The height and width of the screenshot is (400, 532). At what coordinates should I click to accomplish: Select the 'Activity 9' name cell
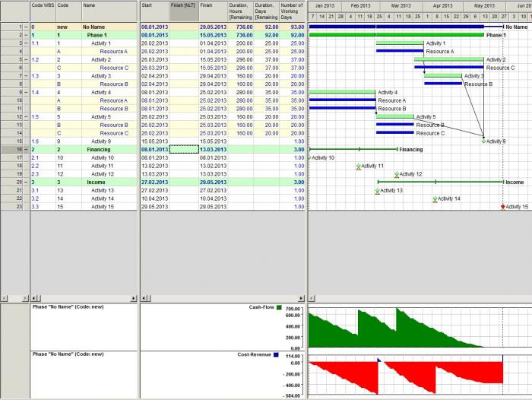pyautogui.click(x=109, y=141)
